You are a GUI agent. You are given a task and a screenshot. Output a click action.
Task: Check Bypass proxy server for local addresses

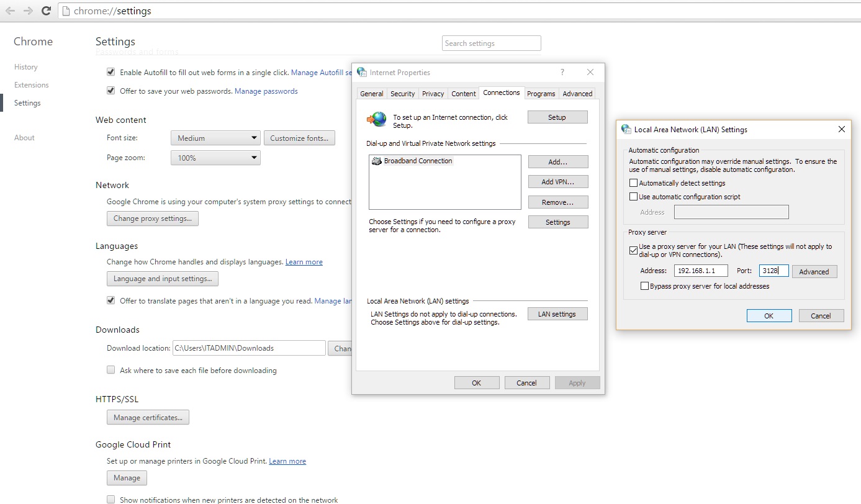(x=644, y=286)
